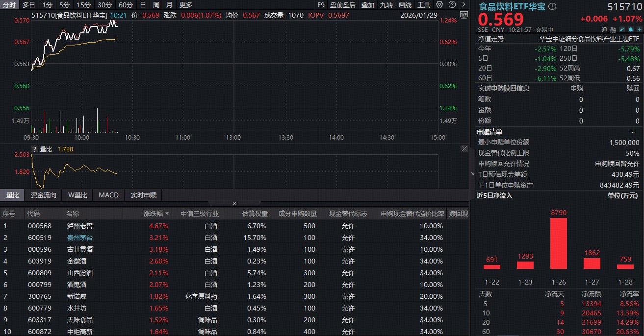Collapse the right panel with double chevron
The image size is (644, 336).
(x=473, y=173)
